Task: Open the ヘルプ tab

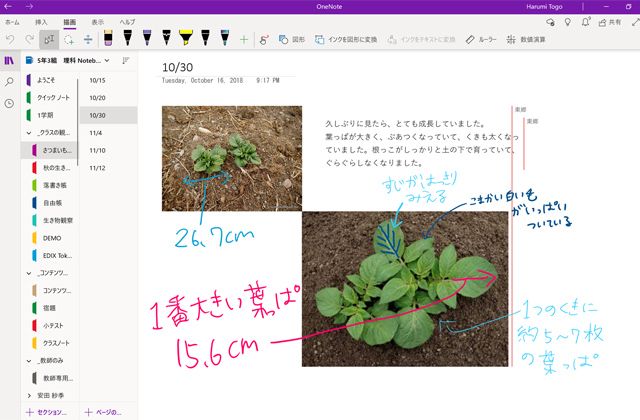Action: tap(127, 22)
